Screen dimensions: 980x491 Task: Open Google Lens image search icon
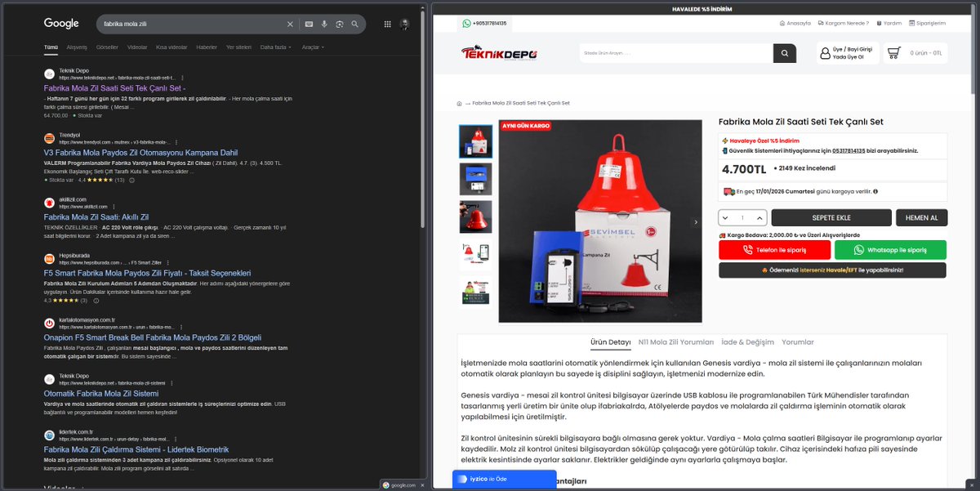point(339,25)
